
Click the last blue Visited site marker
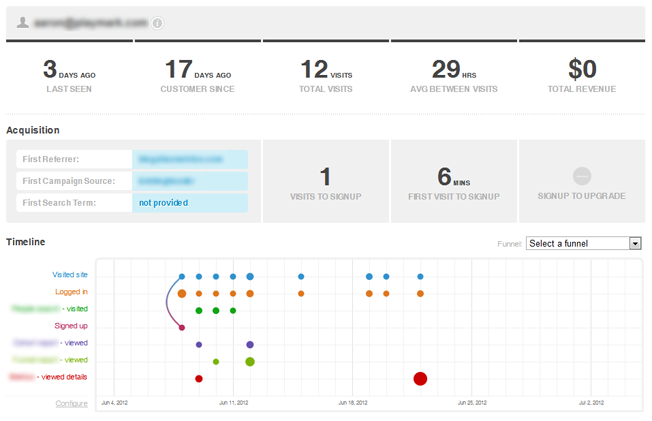[x=420, y=276]
